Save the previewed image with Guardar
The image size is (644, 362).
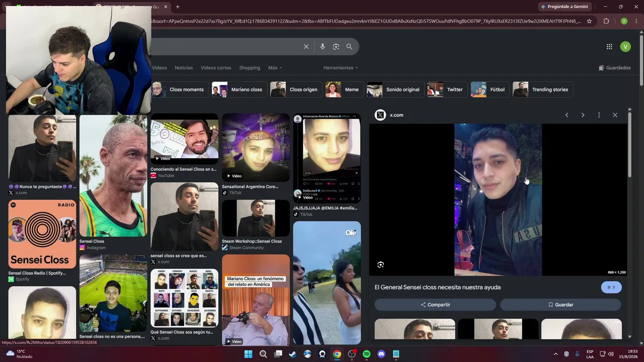560,305
